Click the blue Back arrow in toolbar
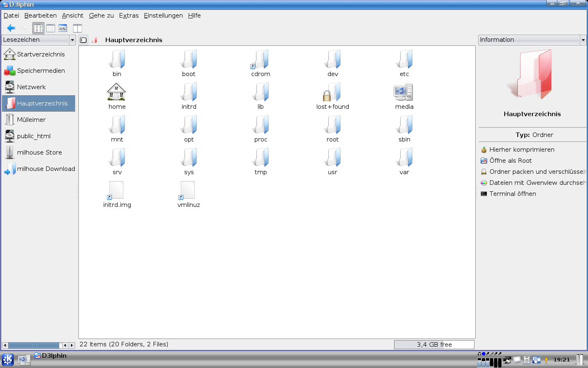Viewport: 588px width, 368px height. 11,28
